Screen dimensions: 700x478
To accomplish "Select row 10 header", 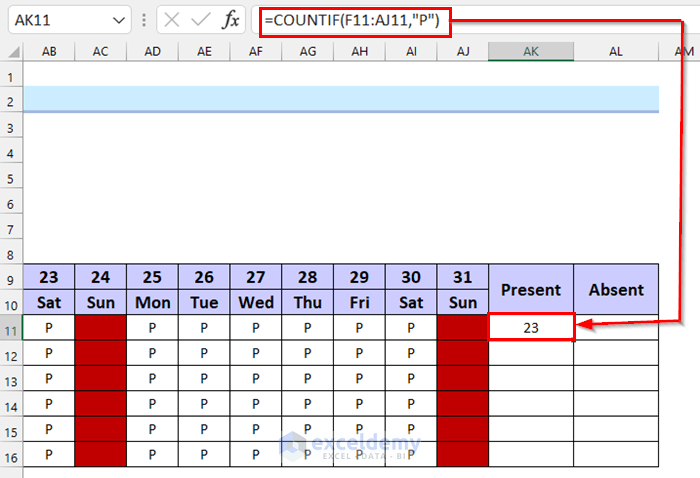I will 11,306.
